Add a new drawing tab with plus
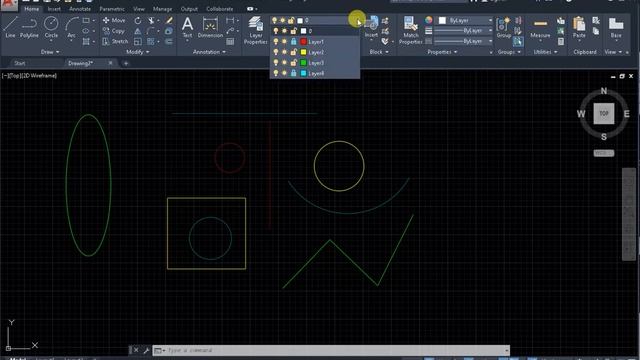The height and width of the screenshot is (360, 640). click(126, 63)
